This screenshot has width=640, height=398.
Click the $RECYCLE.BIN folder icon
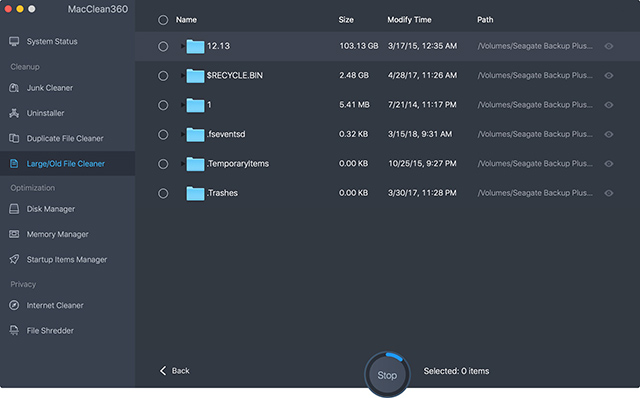click(x=195, y=76)
